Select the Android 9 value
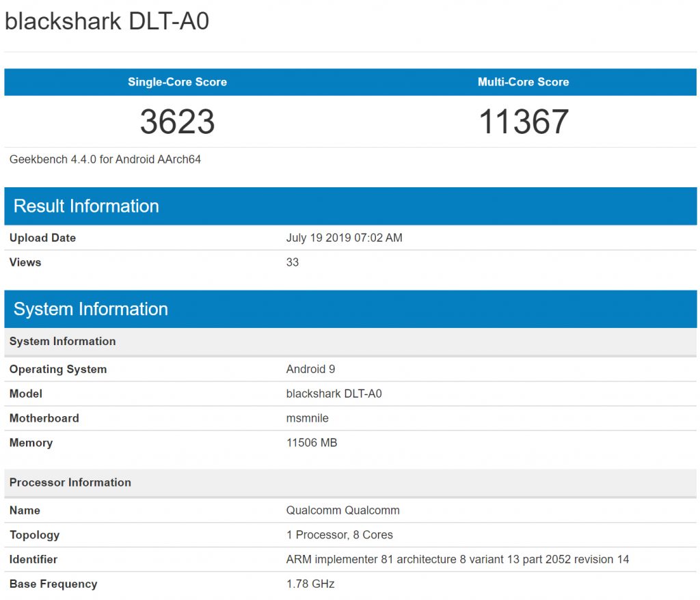The image size is (700, 600). coord(310,369)
